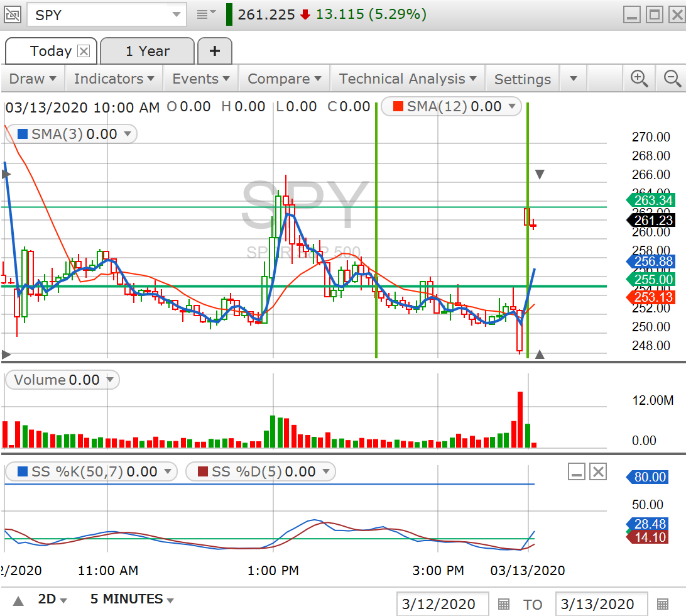
Task: Click the zoom in magnifier icon
Action: coord(639,79)
